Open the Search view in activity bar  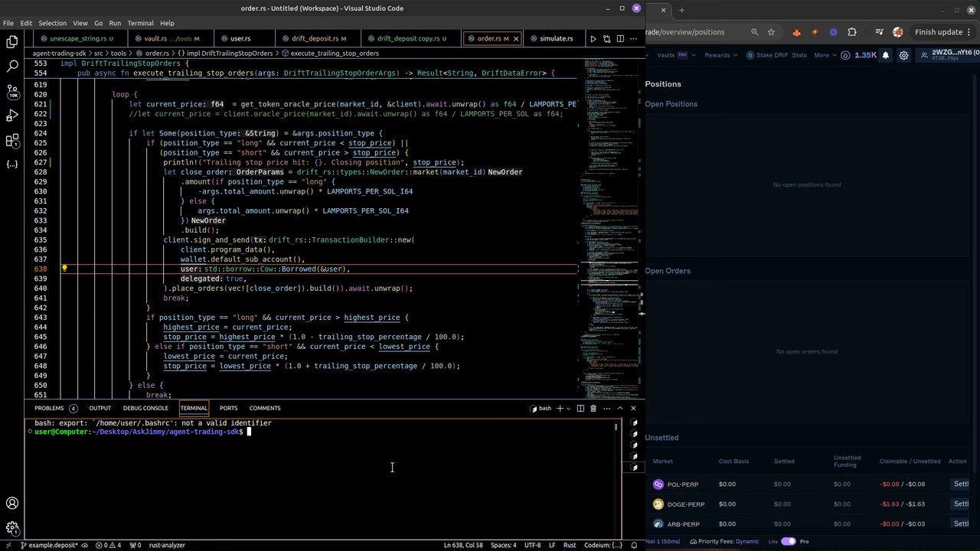pyautogui.click(x=12, y=67)
